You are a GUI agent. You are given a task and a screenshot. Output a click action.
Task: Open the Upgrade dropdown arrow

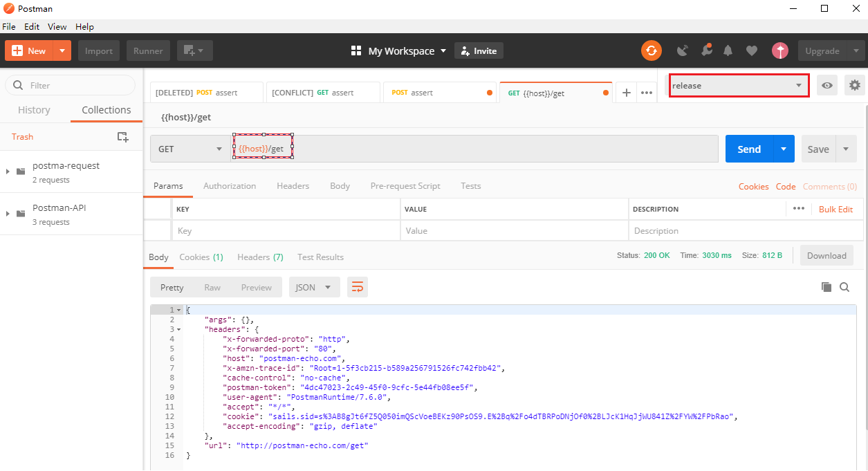tap(856, 50)
